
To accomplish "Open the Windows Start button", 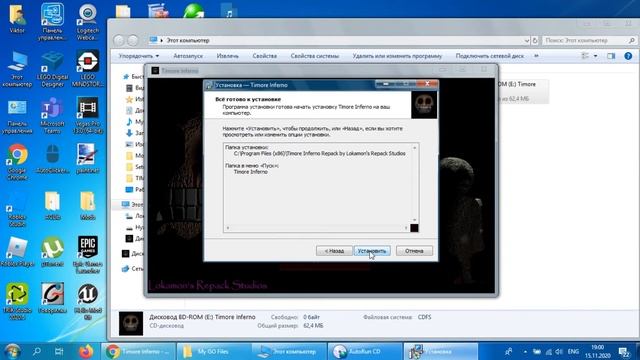I will point(12,351).
